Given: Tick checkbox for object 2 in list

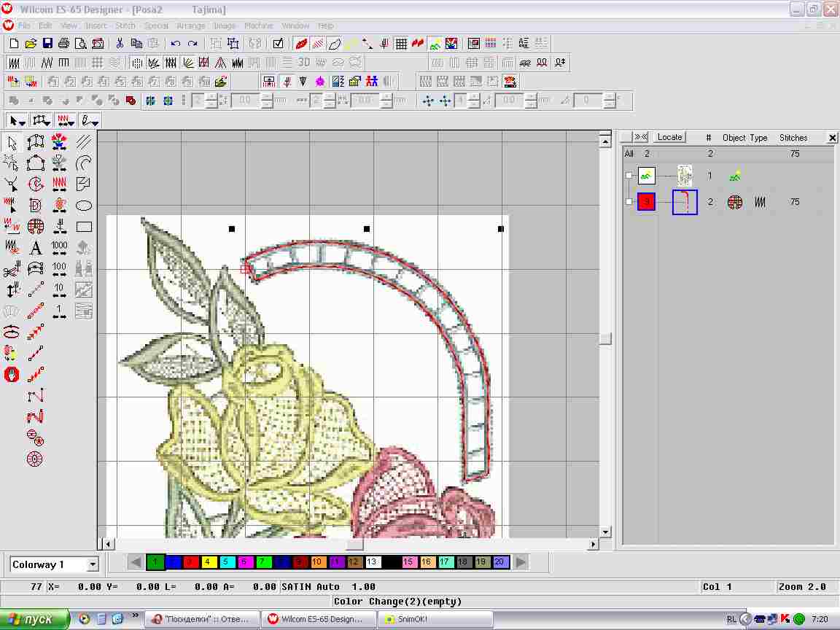Looking at the screenshot, I should tap(629, 202).
